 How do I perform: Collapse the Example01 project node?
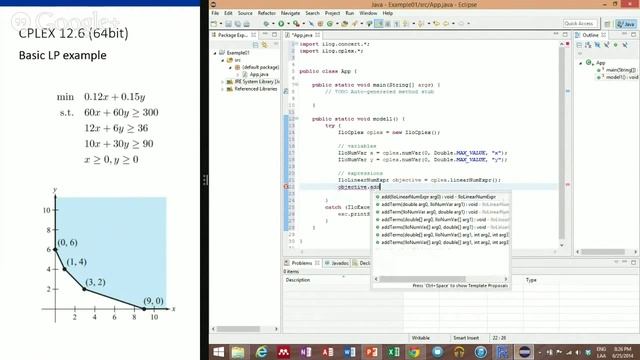point(215,53)
